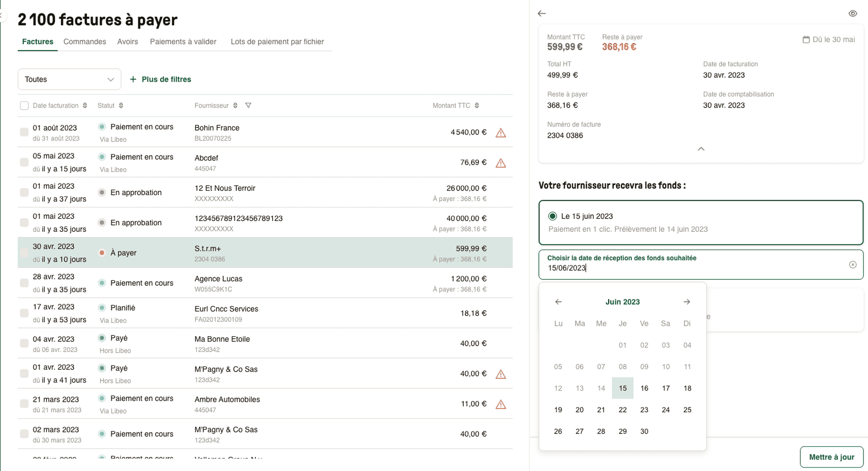
Task: Clear the reception date field with the X icon
Action: point(853,264)
